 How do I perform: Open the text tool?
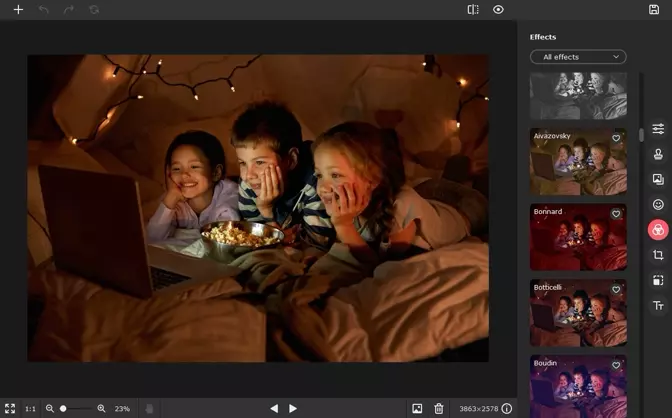pos(658,305)
